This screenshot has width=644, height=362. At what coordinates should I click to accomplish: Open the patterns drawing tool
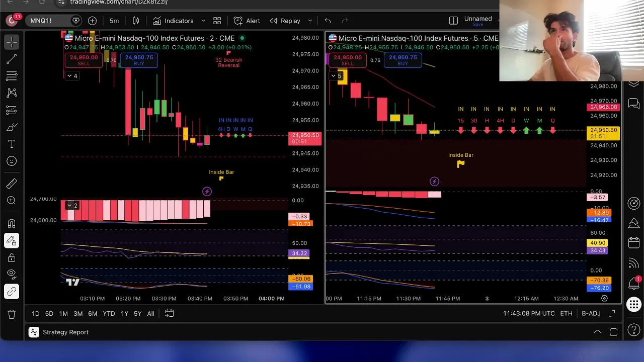(x=12, y=93)
